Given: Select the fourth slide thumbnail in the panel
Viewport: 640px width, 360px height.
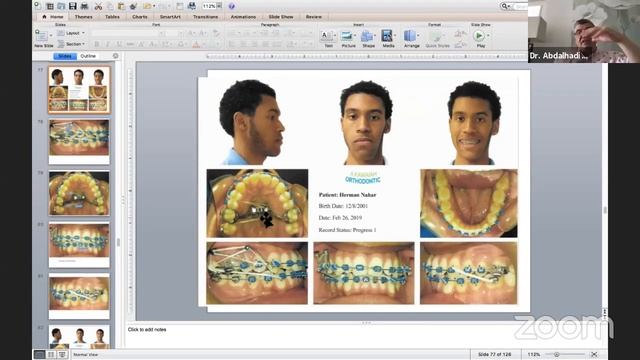Looking at the screenshot, I should click(x=79, y=244).
